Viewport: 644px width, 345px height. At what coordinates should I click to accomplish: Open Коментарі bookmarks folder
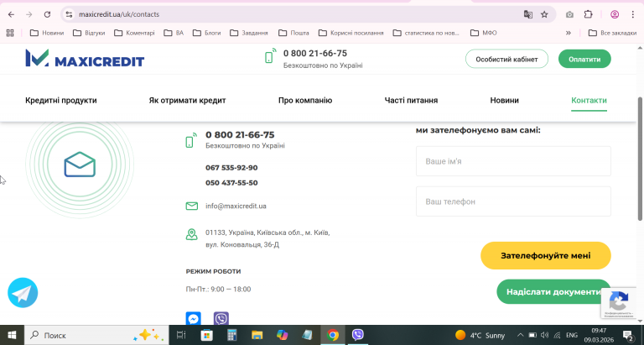click(134, 33)
